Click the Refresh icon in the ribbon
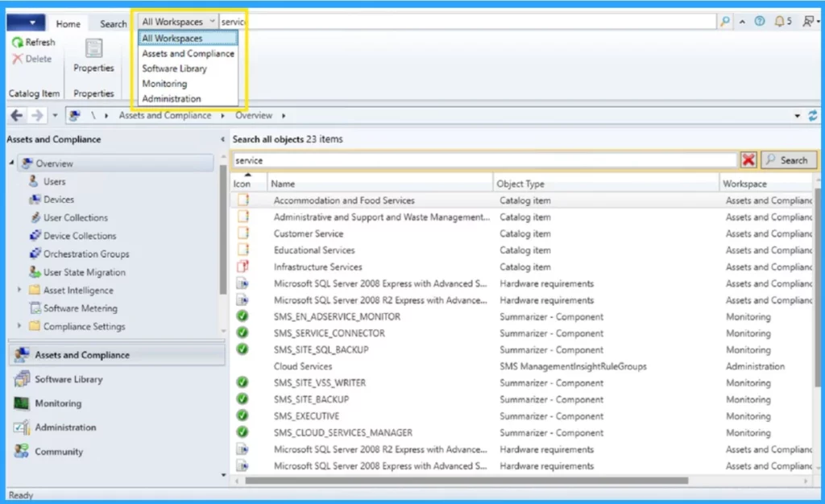The height and width of the screenshot is (504, 825). tap(18, 42)
